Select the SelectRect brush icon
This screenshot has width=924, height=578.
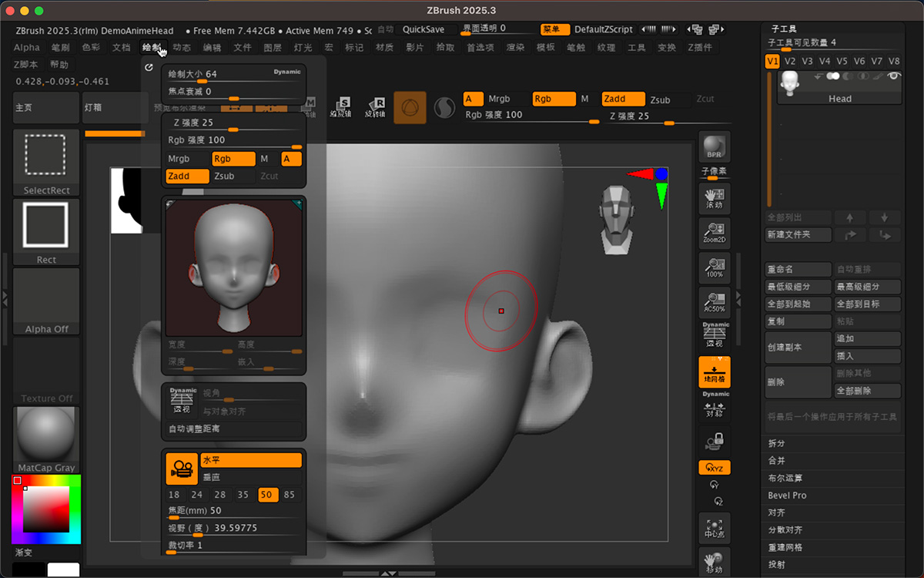click(46, 162)
